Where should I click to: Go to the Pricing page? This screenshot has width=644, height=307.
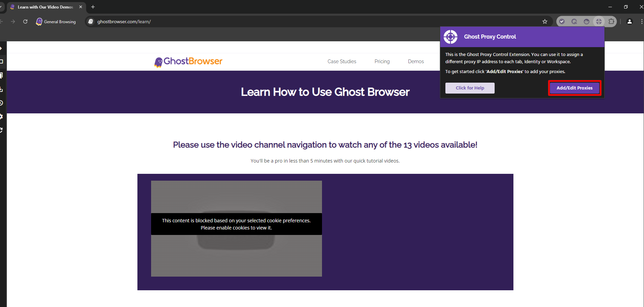pos(382,61)
